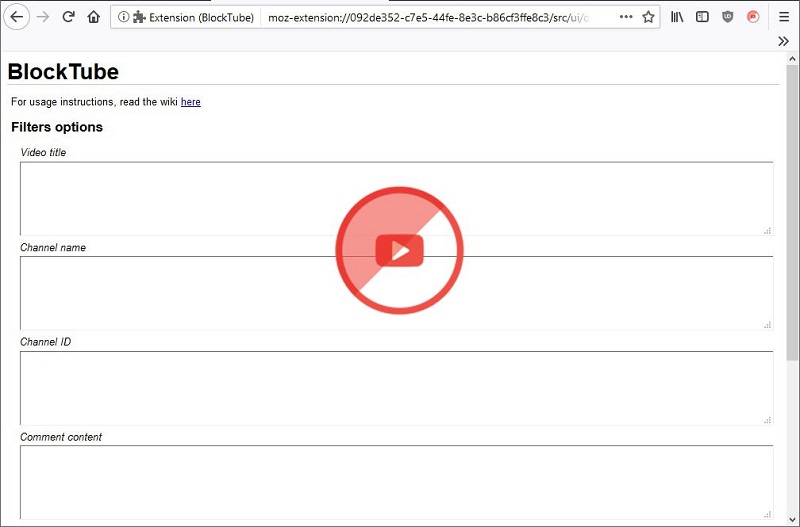The width and height of the screenshot is (800, 527).
Task: Open page actions three-dot menu
Action: (x=626, y=17)
